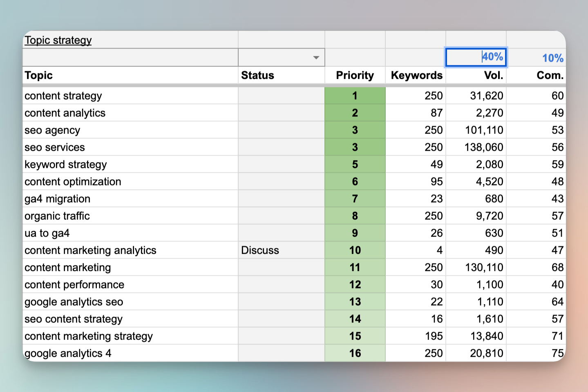Click the Status column header

click(x=257, y=75)
